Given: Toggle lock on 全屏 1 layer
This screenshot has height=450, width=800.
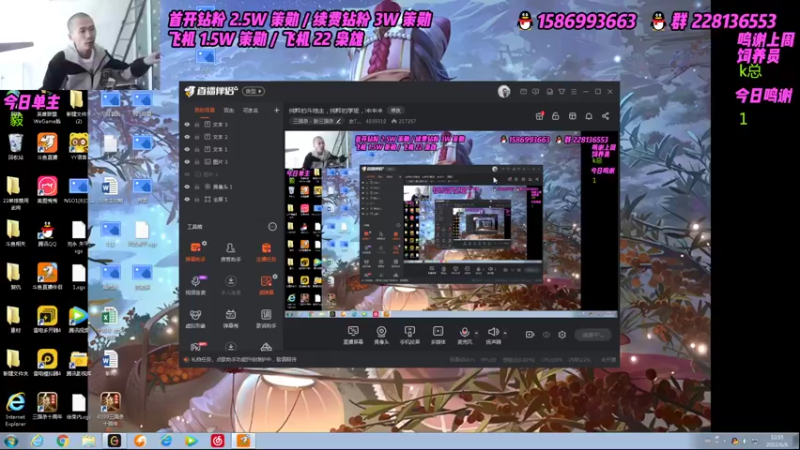Looking at the screenshot, I should pyautogui.click(x=197, y=199).
